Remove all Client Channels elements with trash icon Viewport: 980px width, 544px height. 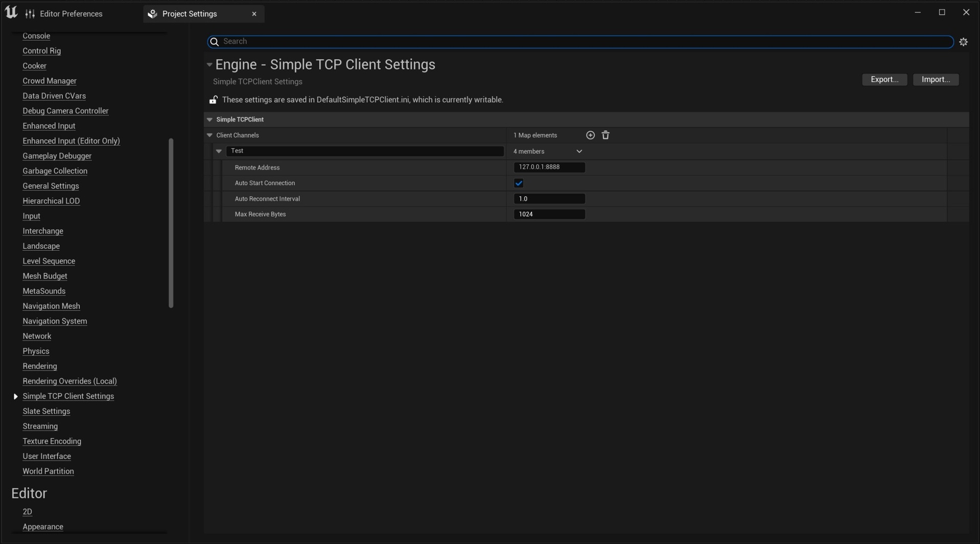pyautogui.click(x=605, y=135)
